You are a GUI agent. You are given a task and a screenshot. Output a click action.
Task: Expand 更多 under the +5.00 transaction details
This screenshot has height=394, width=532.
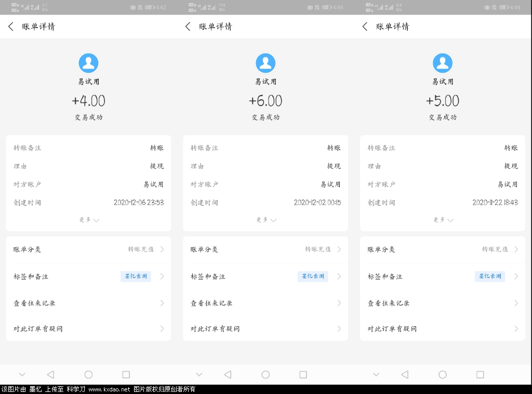click(442, 220)
